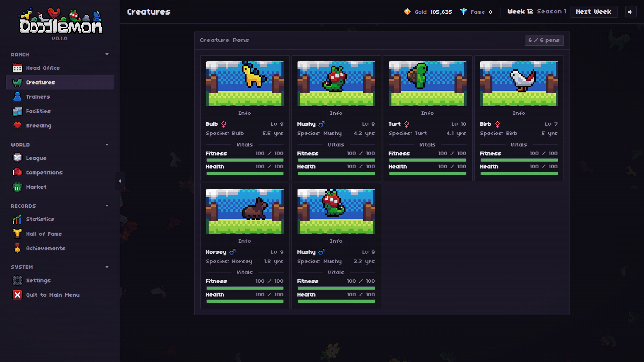Open Hall of Fame page
Viewport: 644px width, 362px height.
[x=60, y=234]
